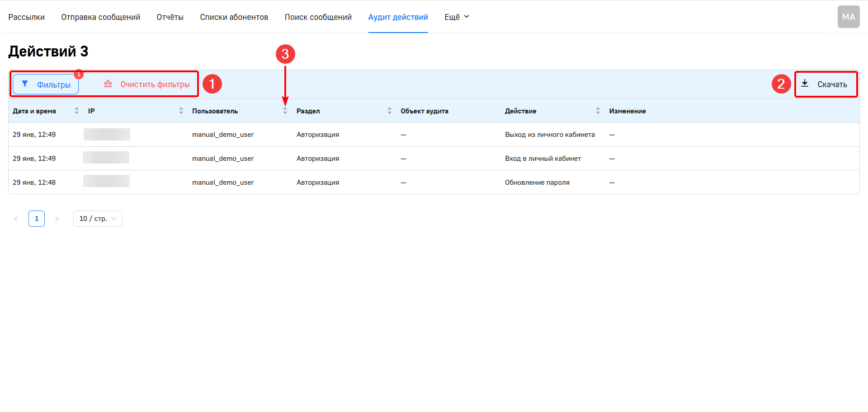Sort the Действие column using arrows
868x412 pixels.
point(598,111)
